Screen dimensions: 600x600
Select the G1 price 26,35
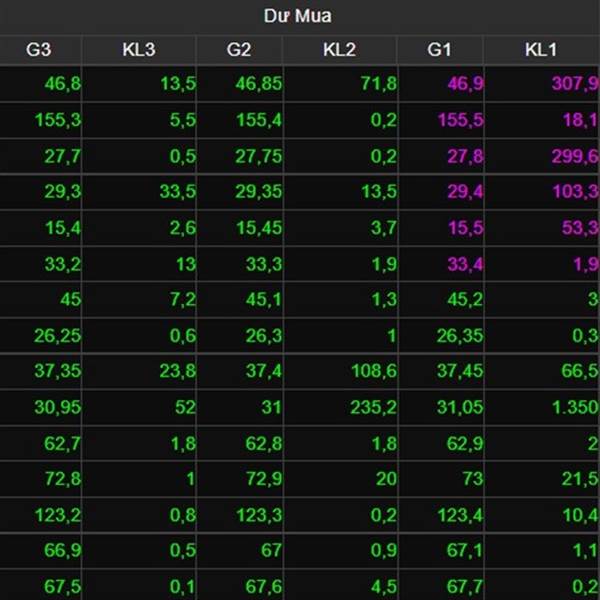coord(460,336)
